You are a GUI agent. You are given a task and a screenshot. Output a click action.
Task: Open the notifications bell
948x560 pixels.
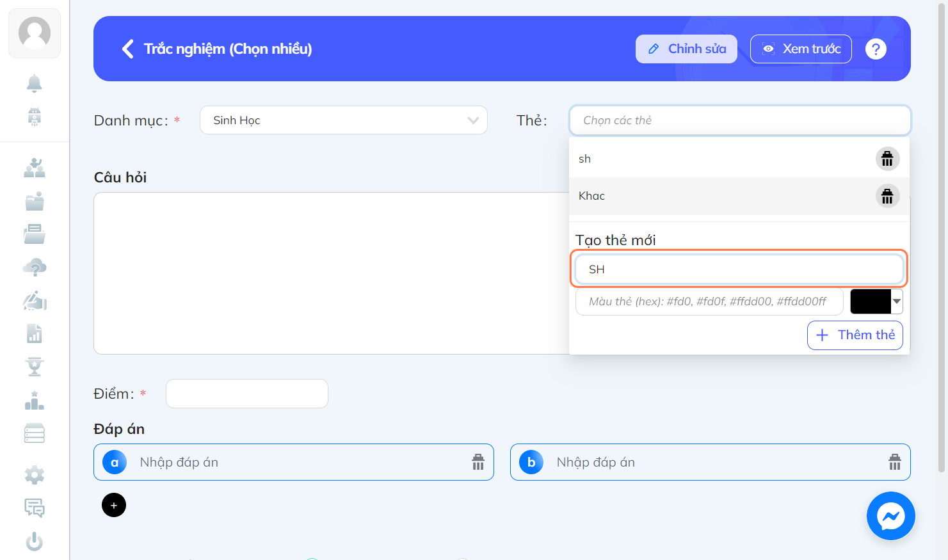35,83
